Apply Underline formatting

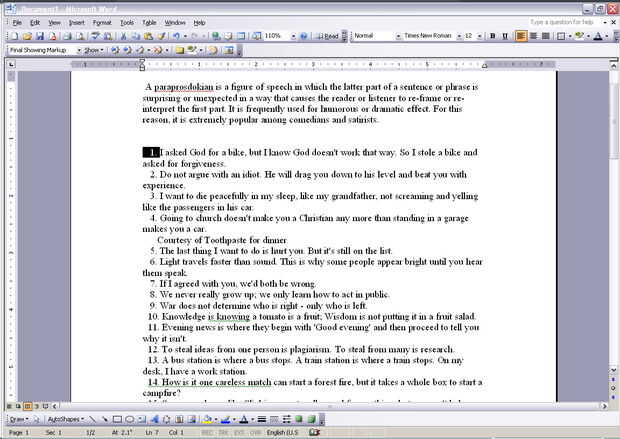coord(505,36)
